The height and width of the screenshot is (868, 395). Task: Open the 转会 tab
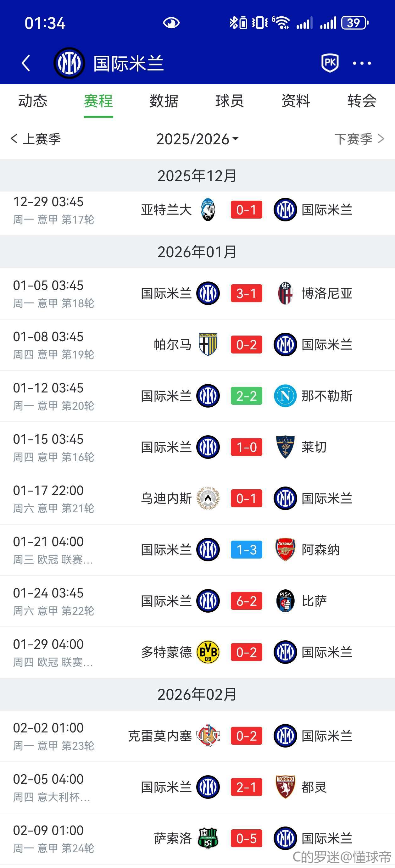(362, 101)
